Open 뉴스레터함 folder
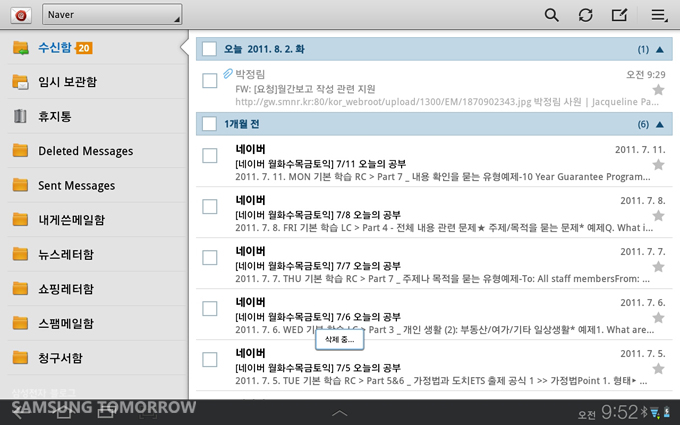 tap(96, 254)
